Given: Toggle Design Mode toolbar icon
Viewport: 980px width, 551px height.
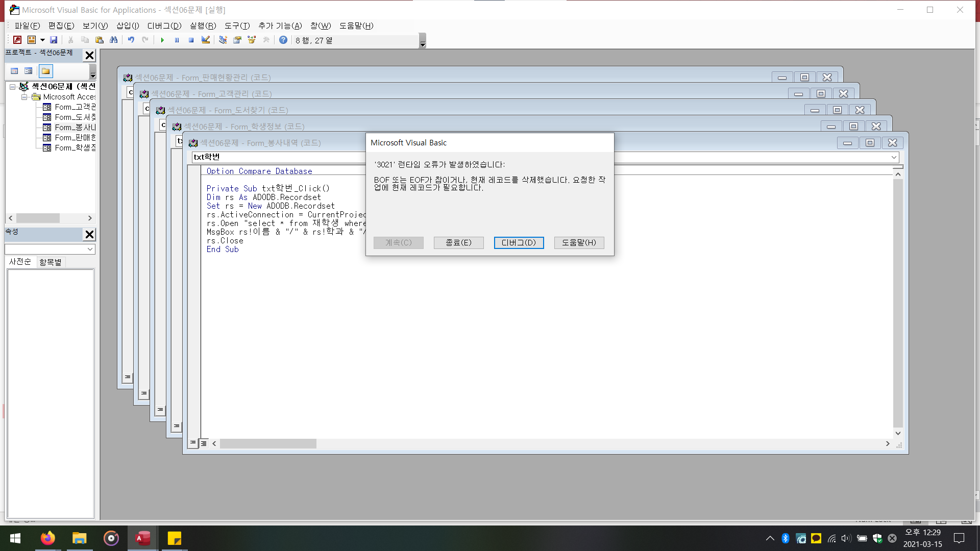Looking at the screenshot, I should click(206, 40).
